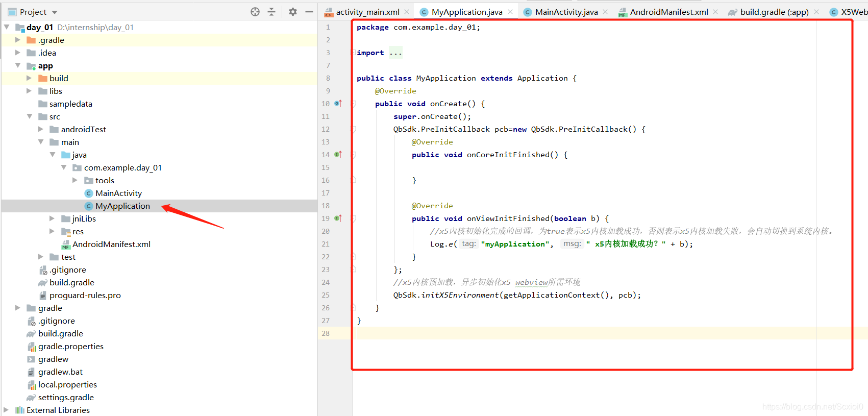Click line number 28 in gutter

click(326, 333)
